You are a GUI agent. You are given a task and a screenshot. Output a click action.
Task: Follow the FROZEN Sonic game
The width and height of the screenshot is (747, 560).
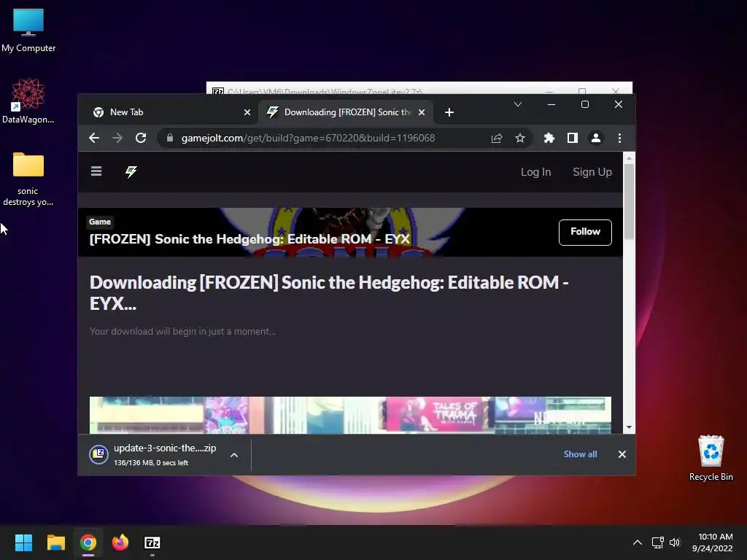(585, 233)
